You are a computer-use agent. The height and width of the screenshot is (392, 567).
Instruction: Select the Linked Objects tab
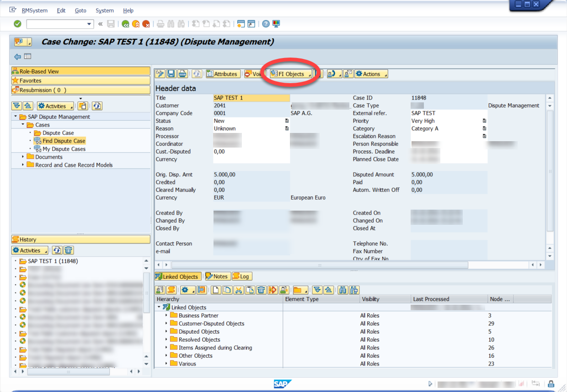click(177, 276)
